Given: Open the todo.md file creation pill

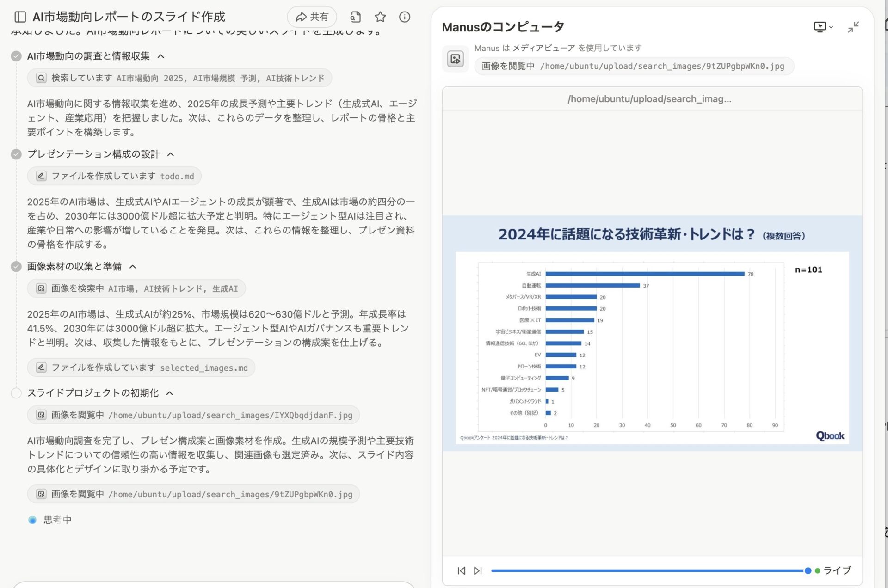Looking at the screenshot, I should click(x=114, y=176).
